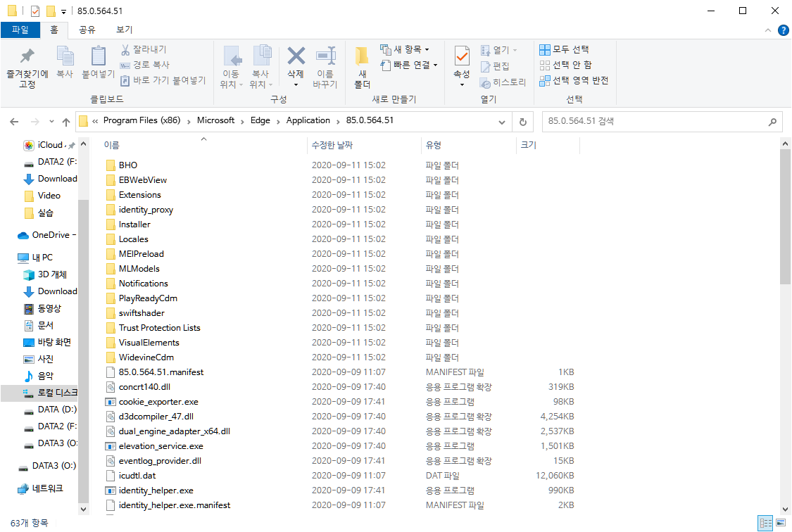
Task: Switch to 공유 (Share) tab
Action: coord(87,30)
